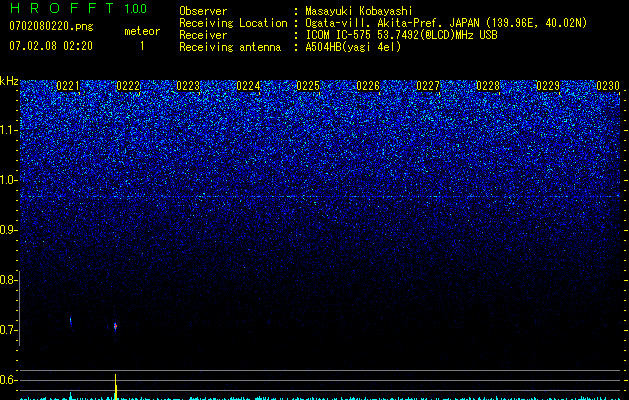Click the 0228 time marker

click(488, 86)
